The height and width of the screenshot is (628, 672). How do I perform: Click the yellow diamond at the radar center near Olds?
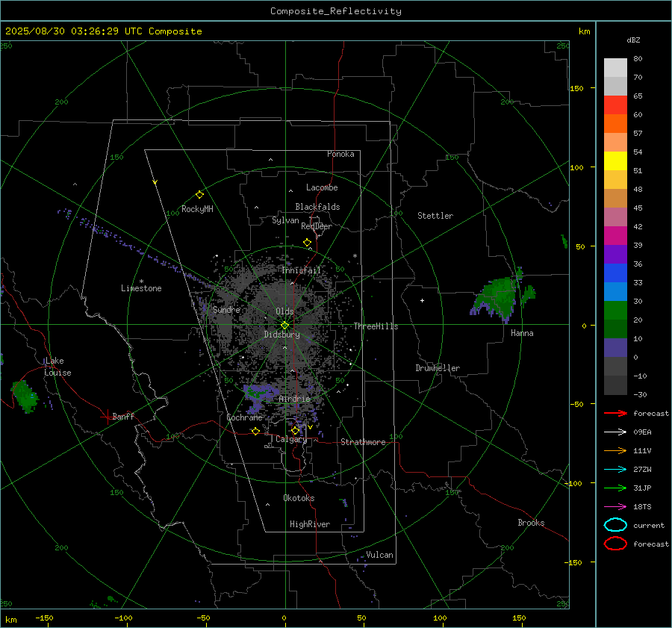tap(285, 325)
